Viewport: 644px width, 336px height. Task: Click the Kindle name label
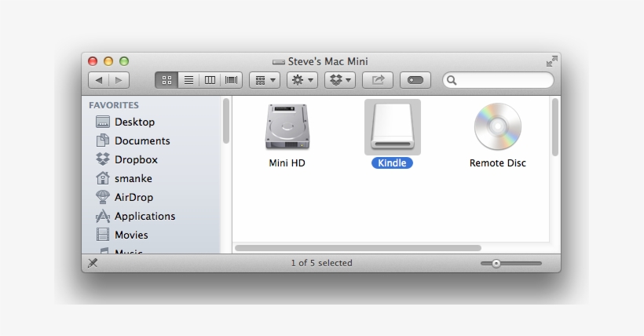[x=392, y=163]
